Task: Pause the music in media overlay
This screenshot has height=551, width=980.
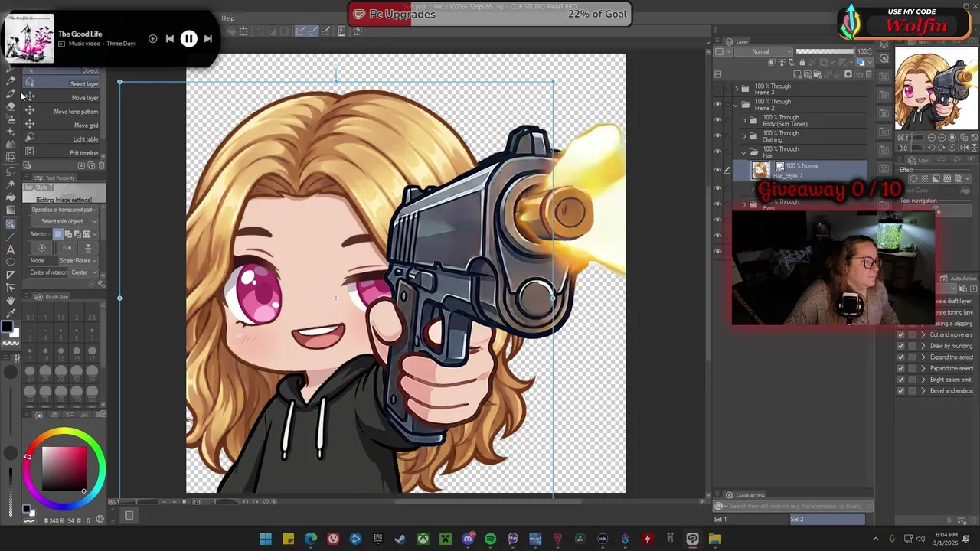Action: pos(188,38)
